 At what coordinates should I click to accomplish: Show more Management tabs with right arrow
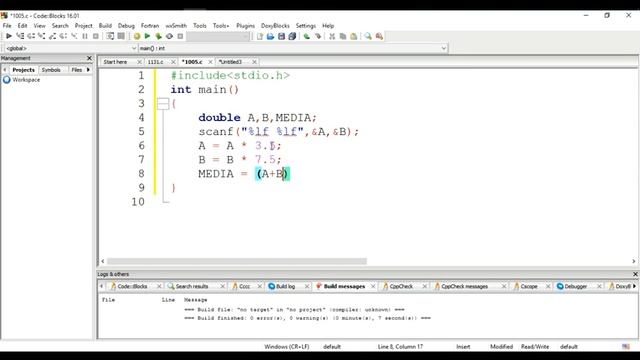(x=88, y=70)
